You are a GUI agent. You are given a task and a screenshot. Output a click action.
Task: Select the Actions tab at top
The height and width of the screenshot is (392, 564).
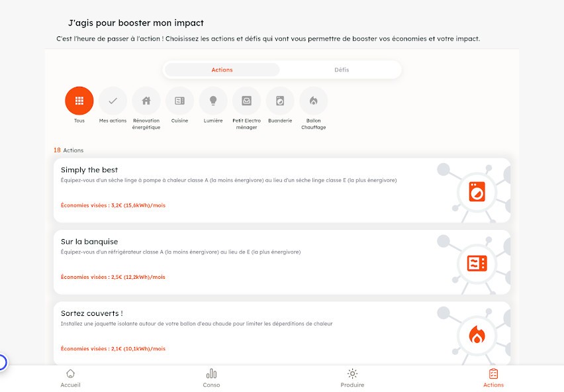pyautogui.click(x=222, y=70)
